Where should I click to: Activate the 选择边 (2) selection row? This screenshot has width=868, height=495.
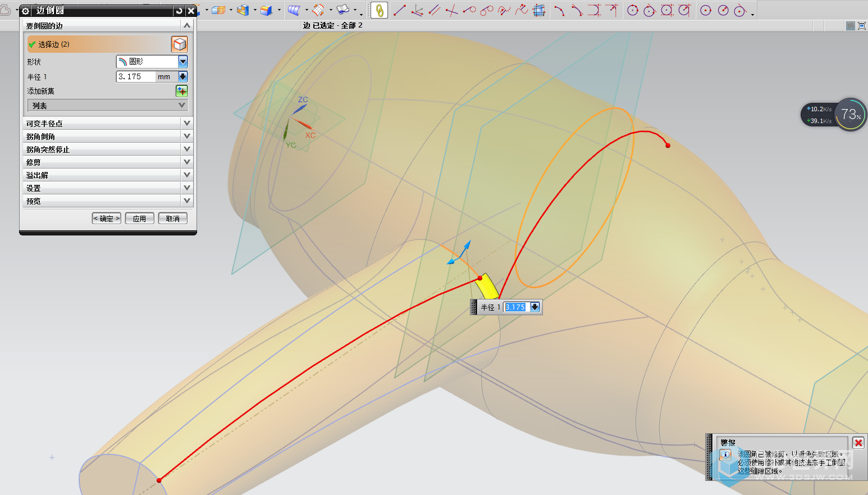pyautogui.click(x=98, y=44)
